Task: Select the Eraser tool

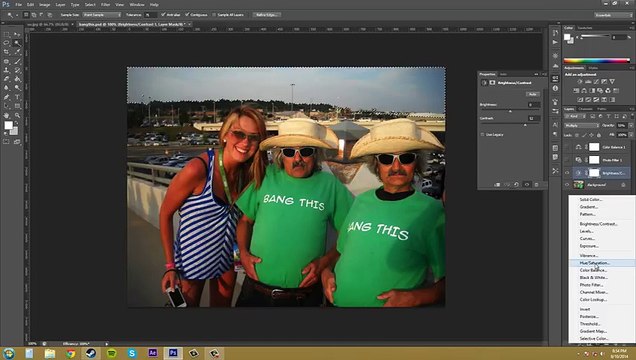Action: (6, 79)
